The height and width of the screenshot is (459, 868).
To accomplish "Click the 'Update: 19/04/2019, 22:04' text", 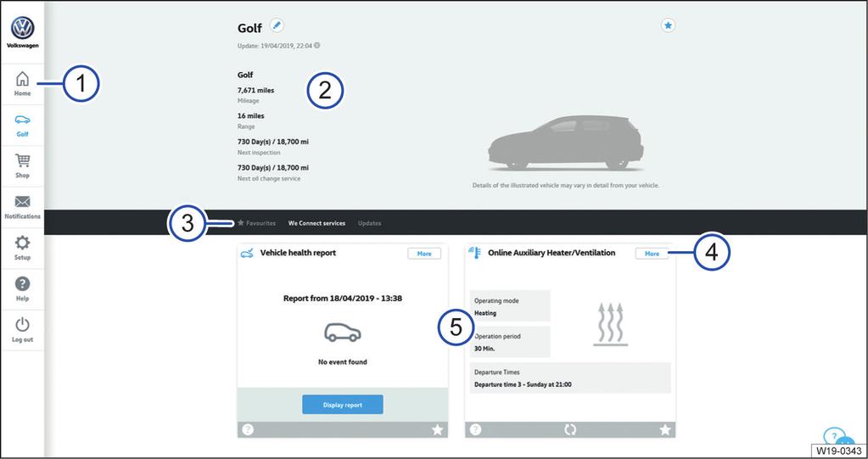I will [x=275, y=46].
